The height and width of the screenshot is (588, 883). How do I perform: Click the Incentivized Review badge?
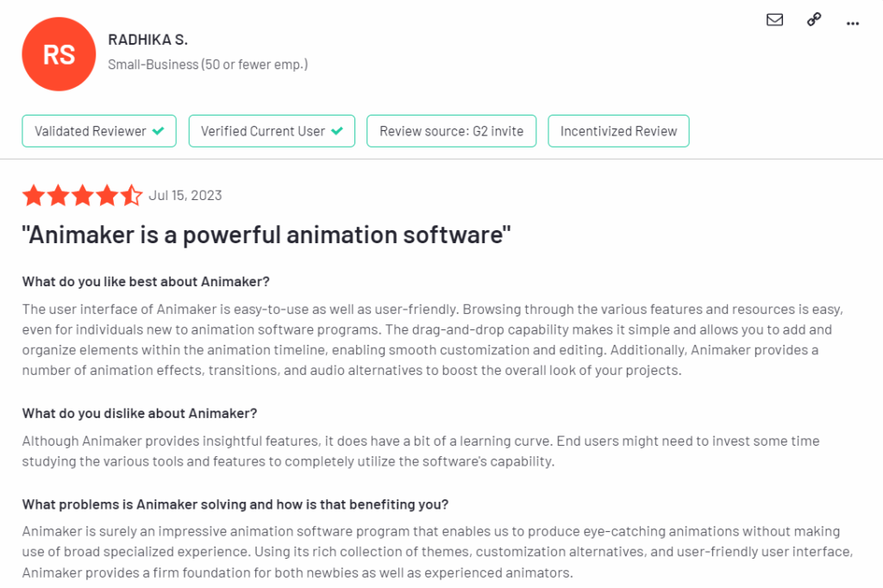point(618,131)
